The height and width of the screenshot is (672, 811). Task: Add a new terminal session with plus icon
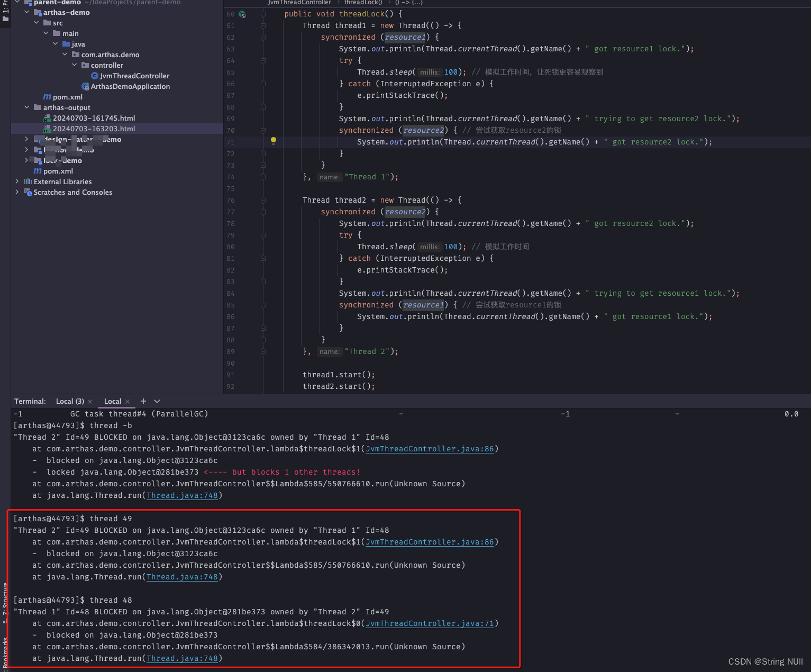click(143, 401)
